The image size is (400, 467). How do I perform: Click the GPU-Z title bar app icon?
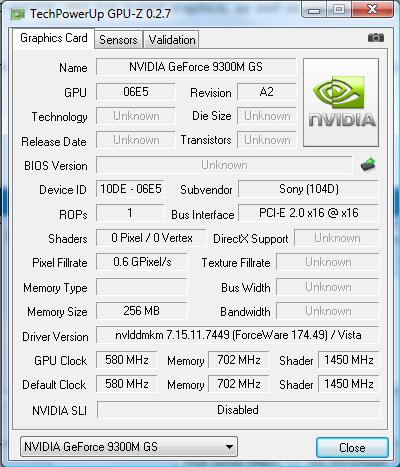pos(17,14)
